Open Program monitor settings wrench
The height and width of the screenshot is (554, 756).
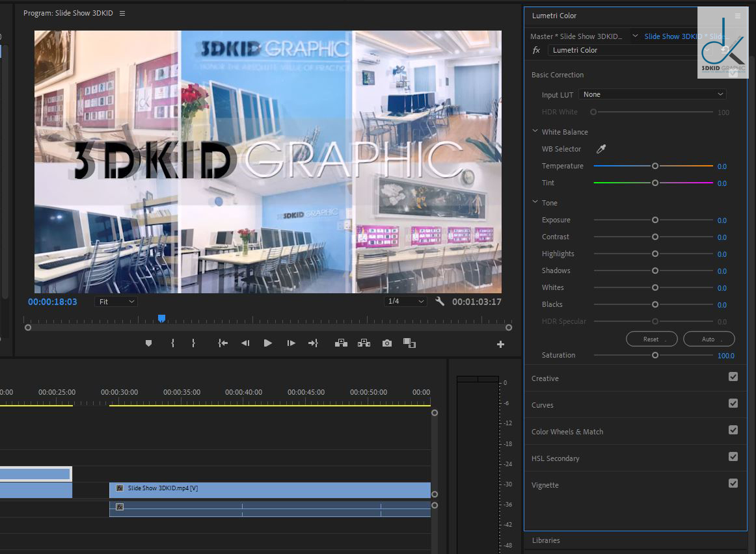(439, 301)
